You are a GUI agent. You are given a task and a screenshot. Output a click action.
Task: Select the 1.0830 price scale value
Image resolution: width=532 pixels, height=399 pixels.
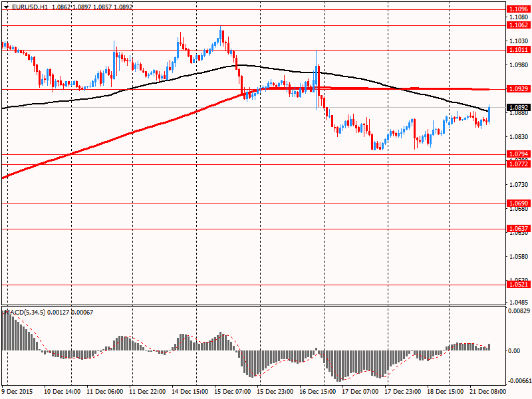pyautogui.click(x=519, y=136)
